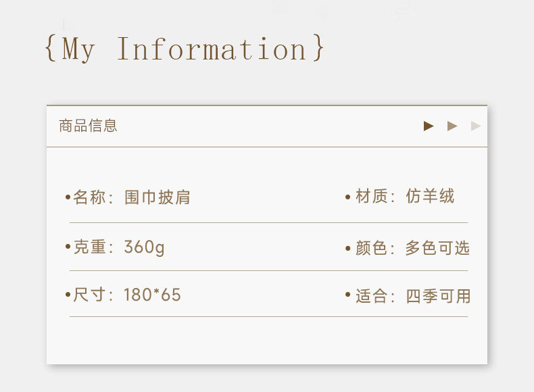Click the bullet dot before 材质
Image resolution: width=534 pixels, height=392 pixels.
pyautogui.click(x=348, y=197)
